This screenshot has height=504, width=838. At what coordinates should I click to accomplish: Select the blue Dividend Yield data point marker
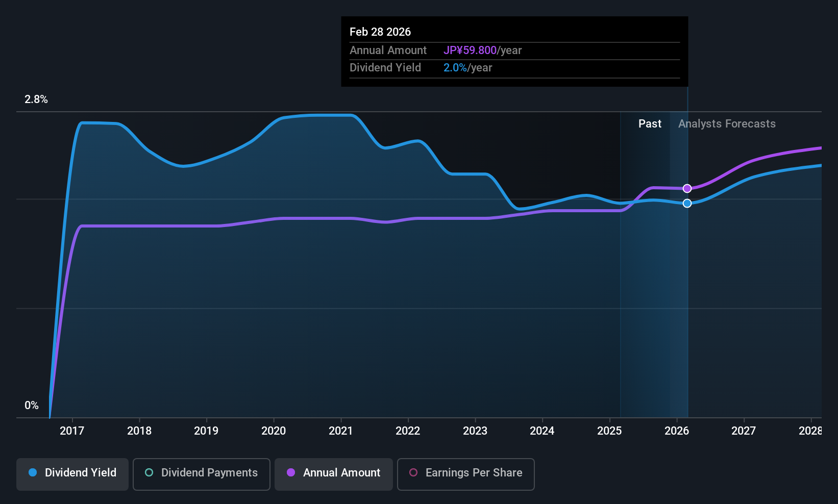pos(687,203)
